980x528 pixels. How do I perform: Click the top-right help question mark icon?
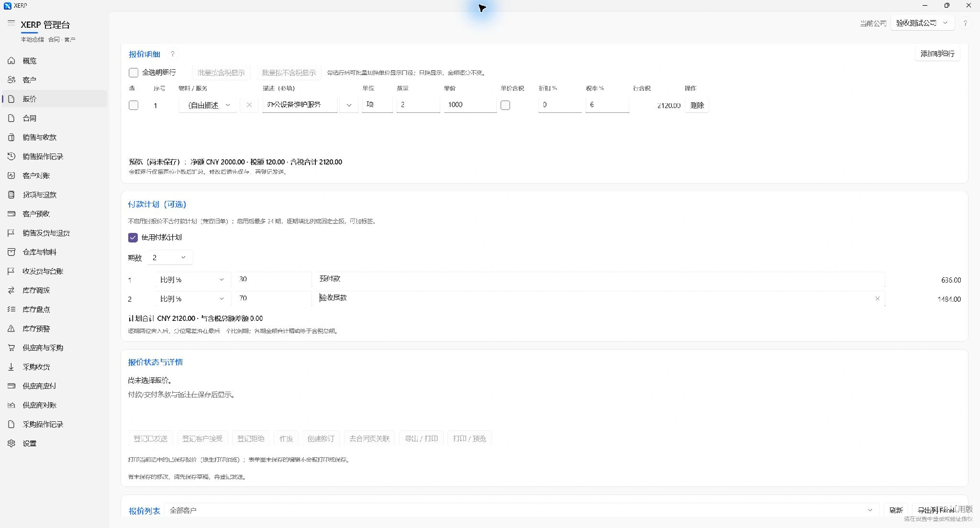click(x=965, y=23)
